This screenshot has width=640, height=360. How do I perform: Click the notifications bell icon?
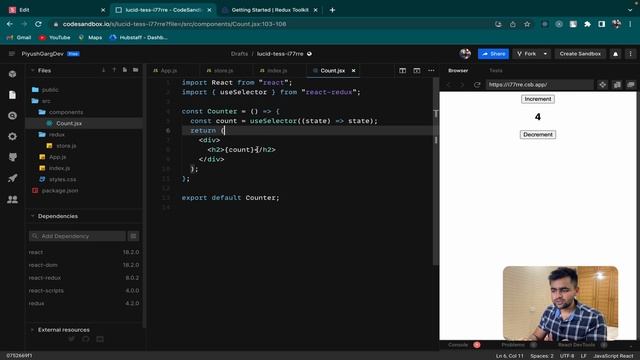click(x=616, y=54)
